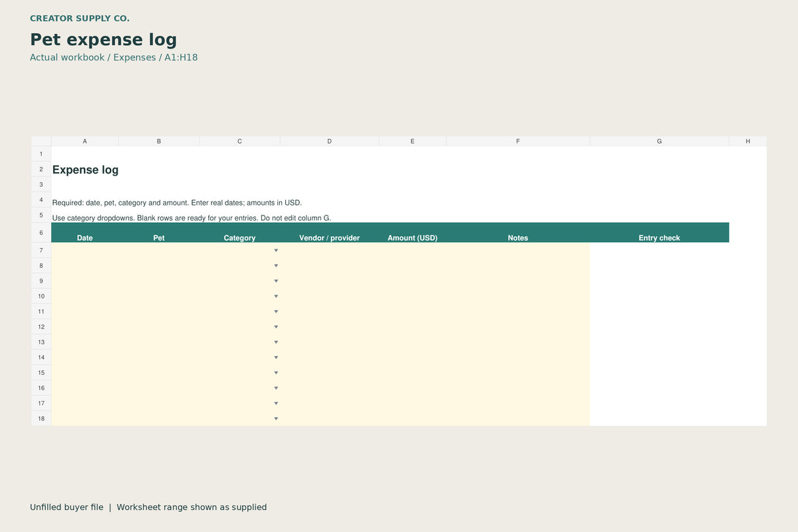Screen dimensions: 798x532
Task: Expand the Category dropdown in row 11
Action: click(276, 312)
